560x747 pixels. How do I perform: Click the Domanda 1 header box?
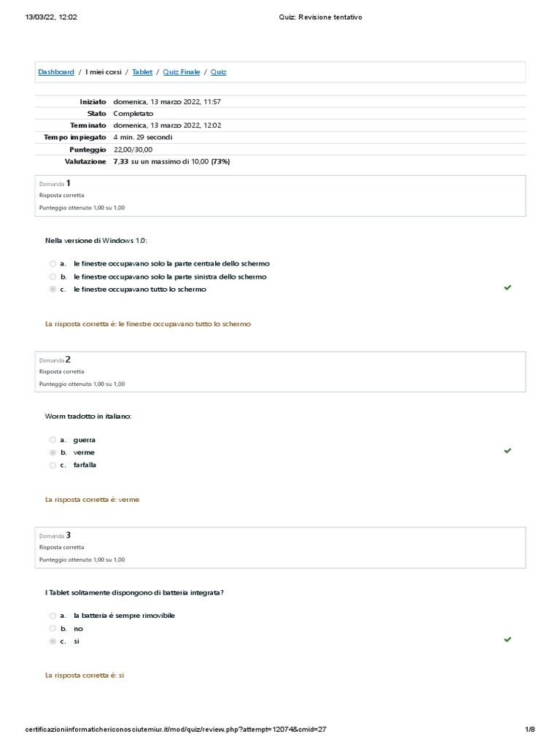point(280,196)
